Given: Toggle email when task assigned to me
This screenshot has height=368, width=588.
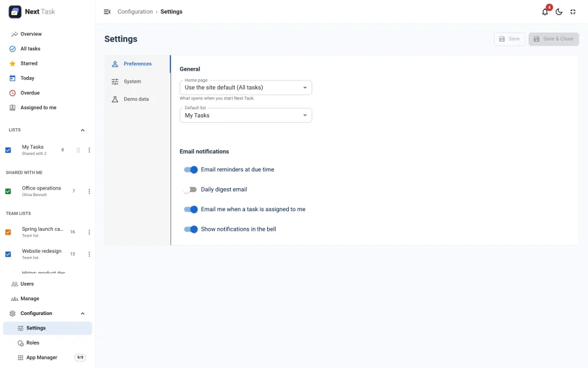Looking at the screenshot, I should tap(191, 210).
